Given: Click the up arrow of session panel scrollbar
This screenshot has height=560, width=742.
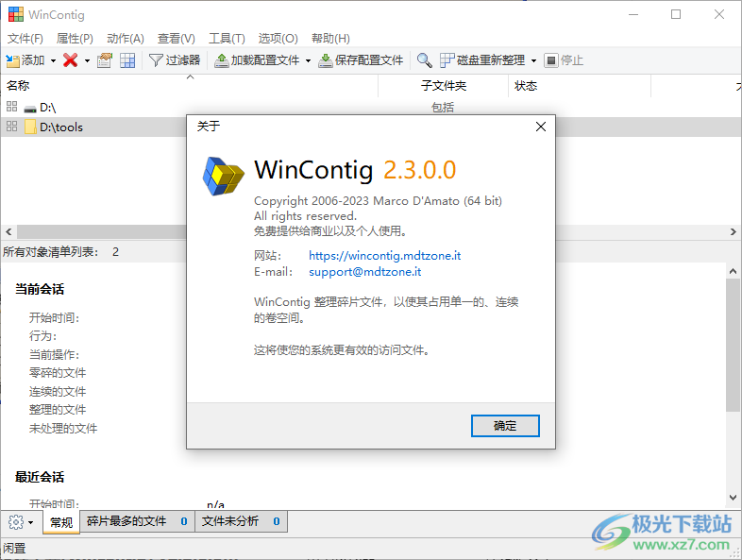Looking at the screenshot, I should coord(733,271).
